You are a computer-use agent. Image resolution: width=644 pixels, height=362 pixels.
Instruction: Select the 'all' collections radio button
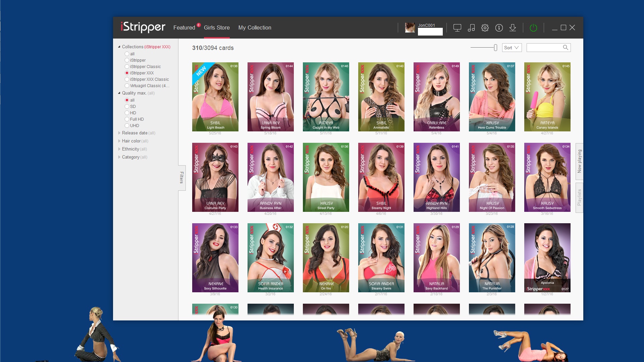127,54
